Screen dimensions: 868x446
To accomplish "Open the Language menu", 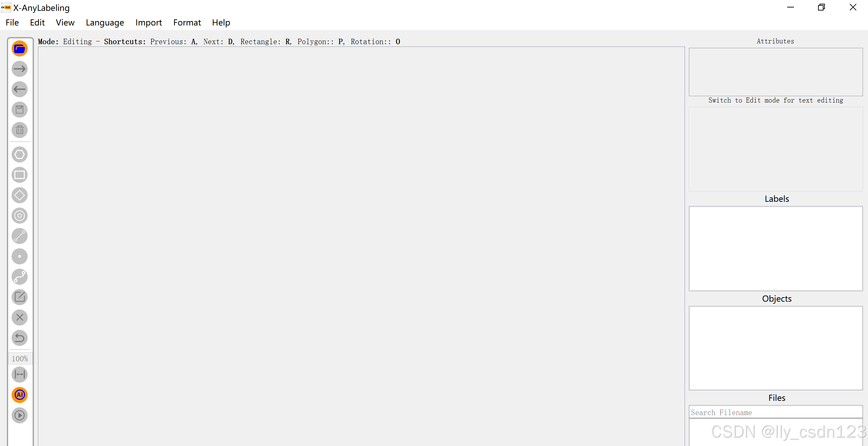I will (105, 23).
